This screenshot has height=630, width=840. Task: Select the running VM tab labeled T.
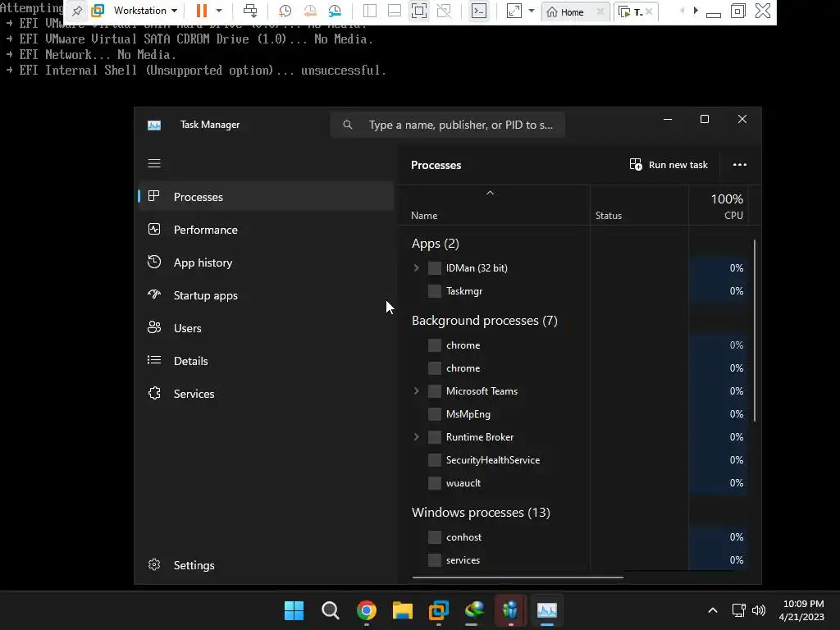pyautogui.click(x=631, y=11)
